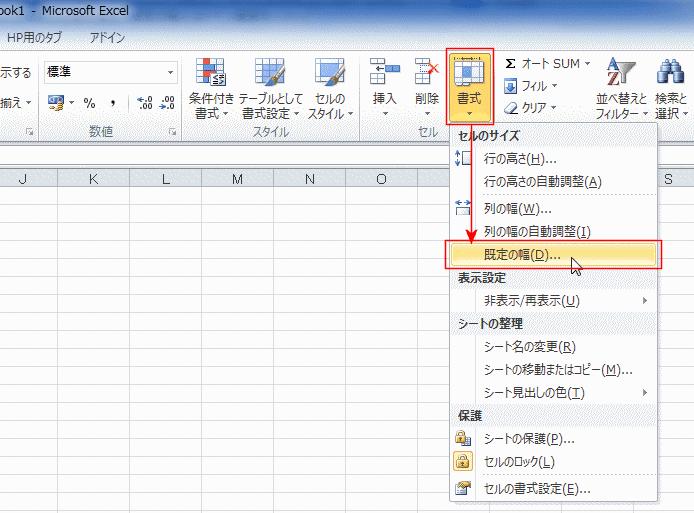Apply percent style with the % icon
694x513 pixels.
(x=89, y=103)
